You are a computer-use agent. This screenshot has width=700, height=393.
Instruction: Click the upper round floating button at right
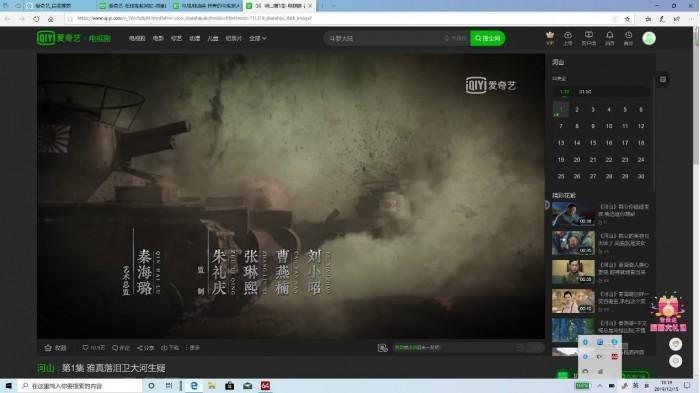675,344
